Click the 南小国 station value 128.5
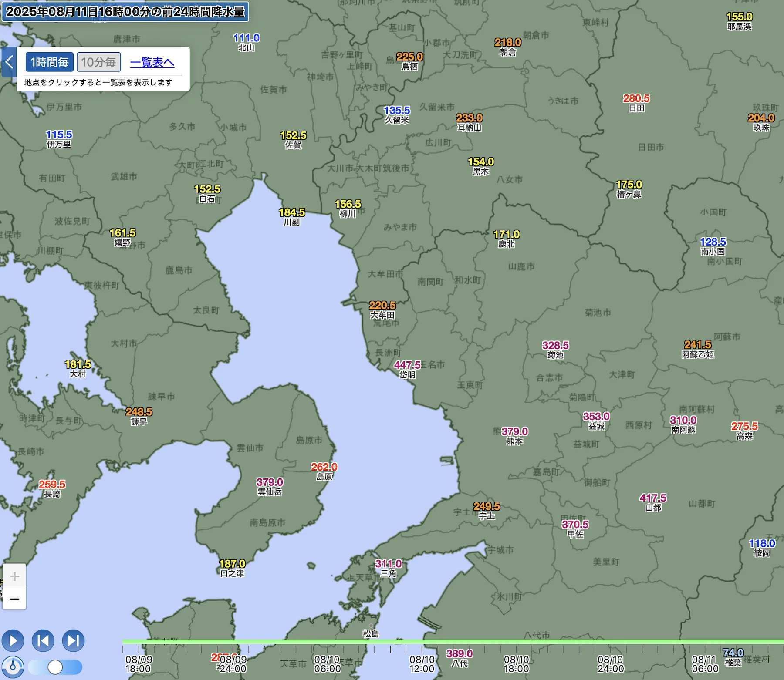The width and height of the screenshot is (784, 680). tap(713, 242)
